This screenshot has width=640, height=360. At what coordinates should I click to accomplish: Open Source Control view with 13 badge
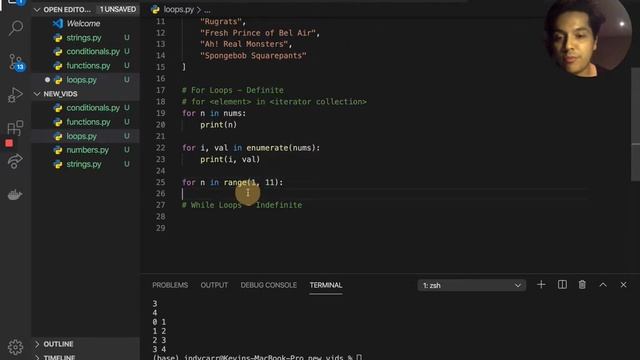click(16, 62)
